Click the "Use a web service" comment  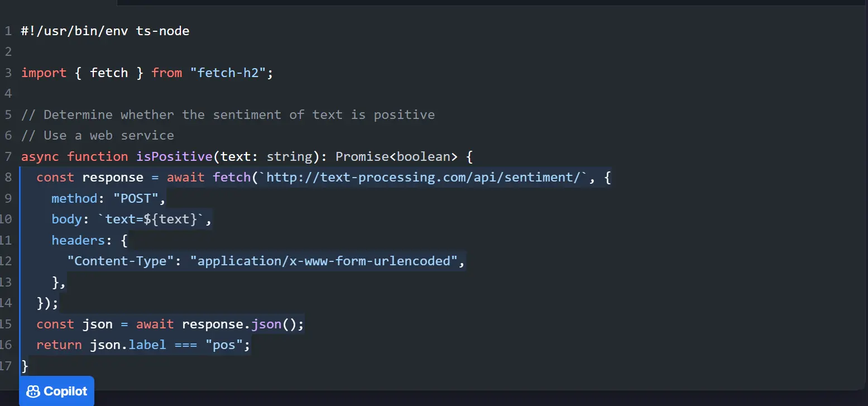pyautogui.click(x=98, y=135)
